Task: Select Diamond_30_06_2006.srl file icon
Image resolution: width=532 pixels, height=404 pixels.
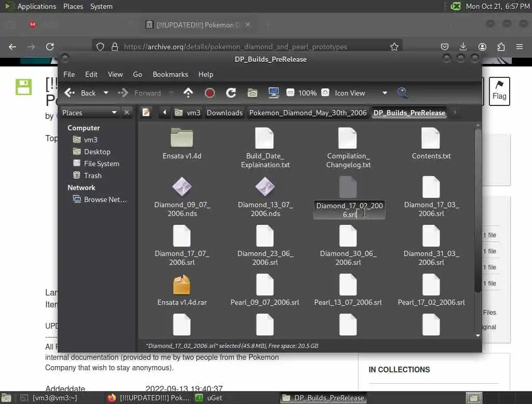Action: click(x=348, y=235)
